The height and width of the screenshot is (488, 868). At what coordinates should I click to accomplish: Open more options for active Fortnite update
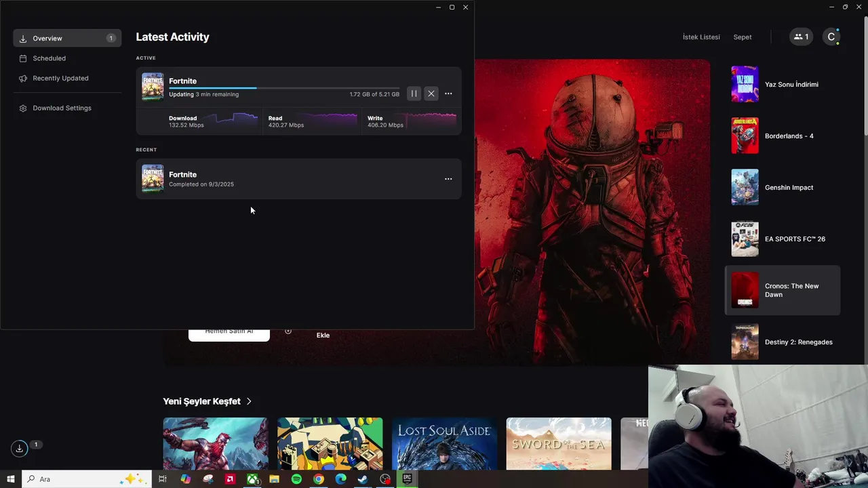pos(448,94)
